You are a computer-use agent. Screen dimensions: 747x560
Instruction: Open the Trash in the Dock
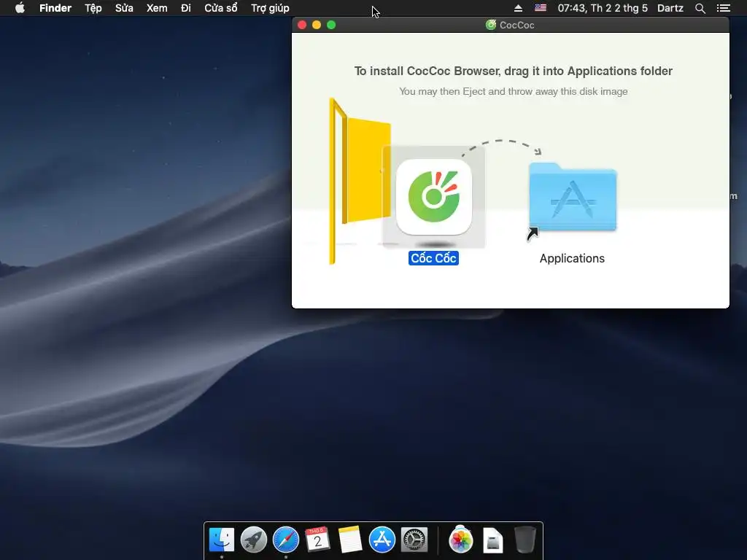click(x=525, y=540)
